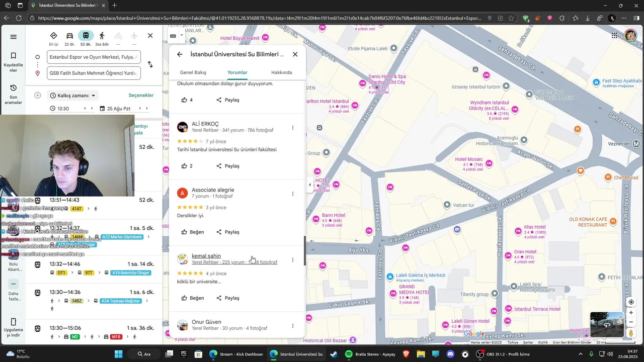Switch to the Genel Bakış tab
The width and height of the screenshot is (644, 362).
click(193, 72)
